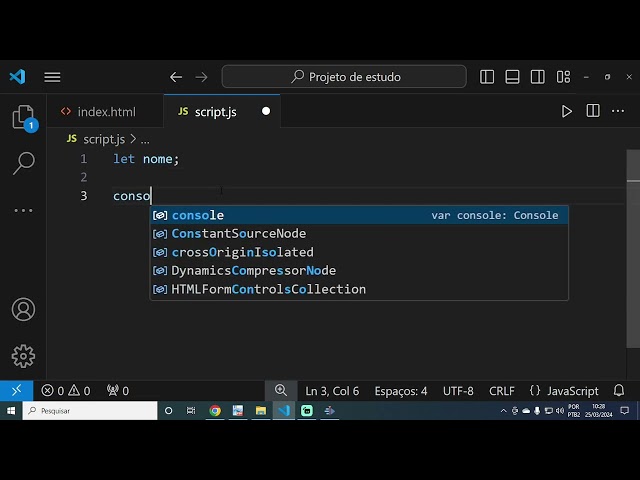
Task: Open File Explorer from the taskbar
Action: pos(261,411)
